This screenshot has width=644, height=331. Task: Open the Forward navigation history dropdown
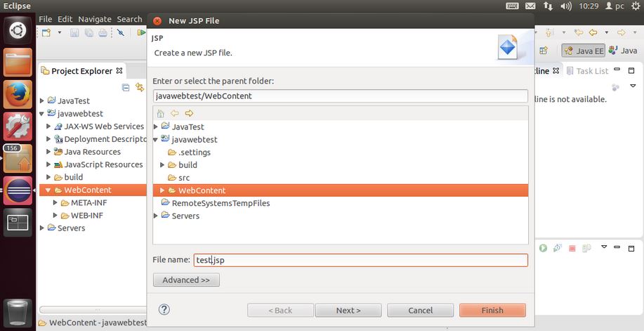[635, 32]
